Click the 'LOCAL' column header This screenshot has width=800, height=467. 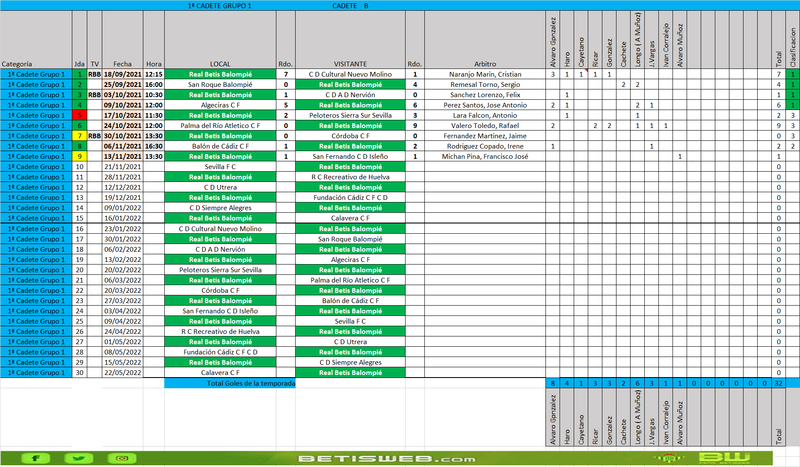pos(220,40)
